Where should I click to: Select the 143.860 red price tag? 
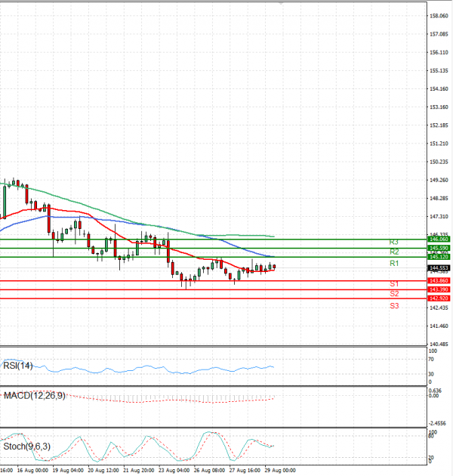point(439,281)
